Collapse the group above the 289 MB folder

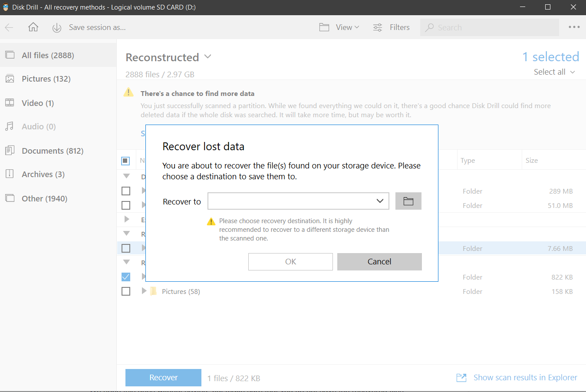[127, 176]
